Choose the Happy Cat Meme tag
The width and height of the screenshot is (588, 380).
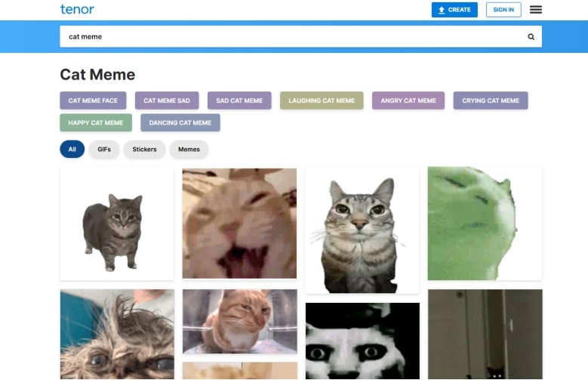96,123
